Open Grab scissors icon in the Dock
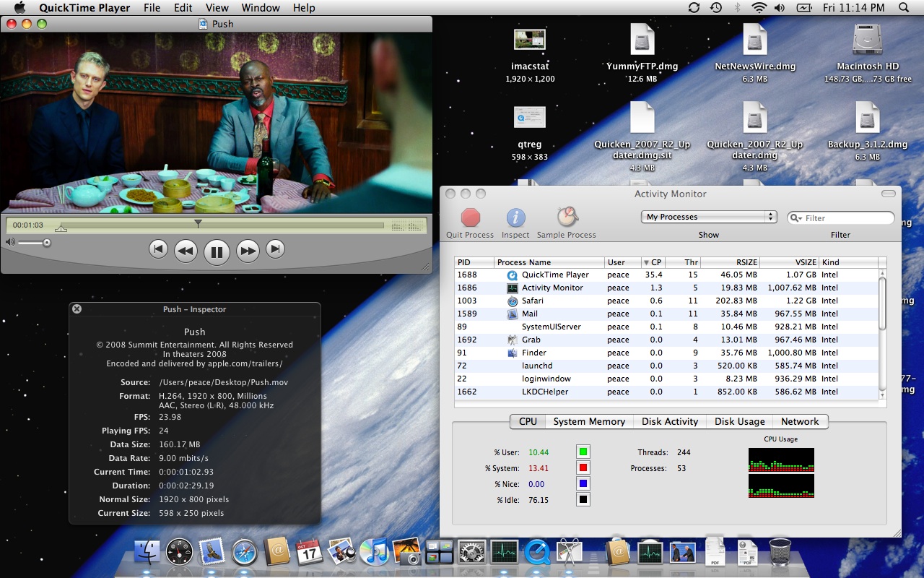The image size is (924, 578). point(570,553)
